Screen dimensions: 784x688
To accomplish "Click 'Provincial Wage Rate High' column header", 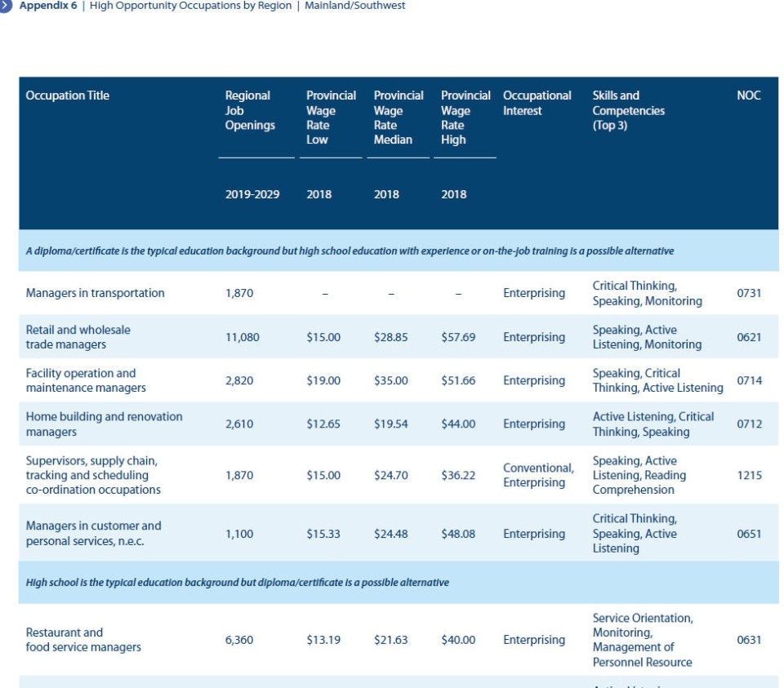I will pos(465,118).
